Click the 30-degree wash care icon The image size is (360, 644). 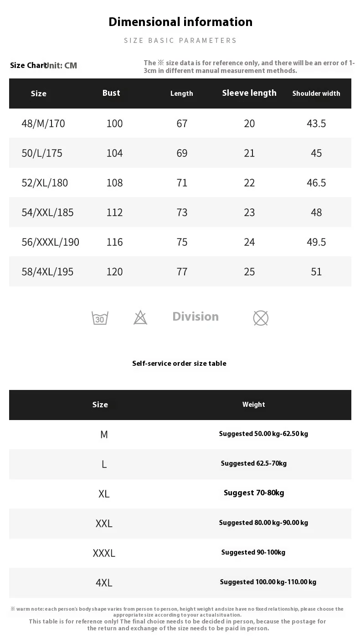pos(100,318)
